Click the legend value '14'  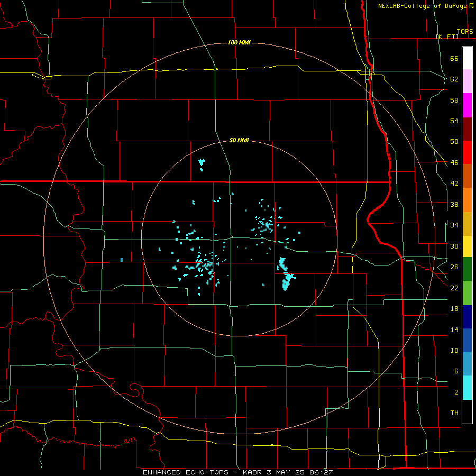454,329
